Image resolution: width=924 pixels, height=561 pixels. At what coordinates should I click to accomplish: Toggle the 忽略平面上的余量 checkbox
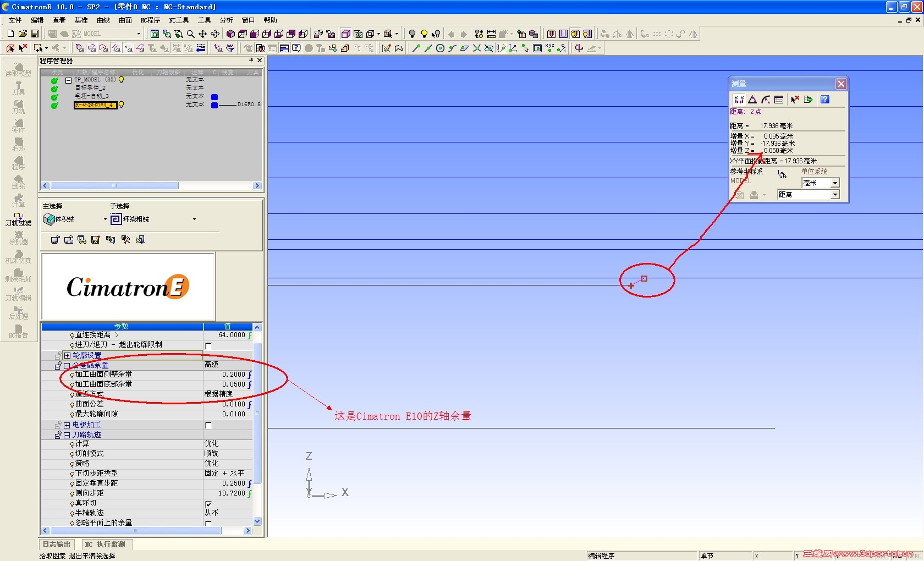[208, 523]
